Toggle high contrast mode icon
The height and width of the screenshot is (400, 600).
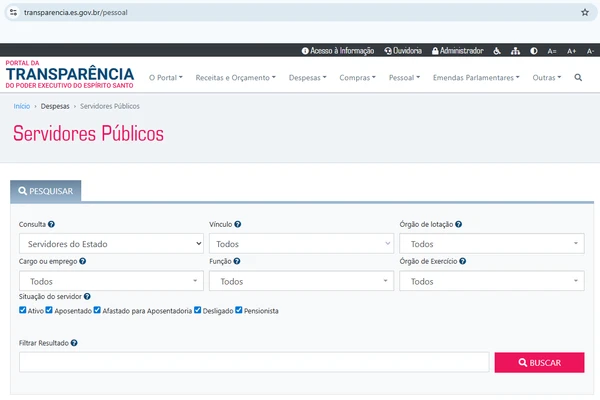tap(533, 50)
